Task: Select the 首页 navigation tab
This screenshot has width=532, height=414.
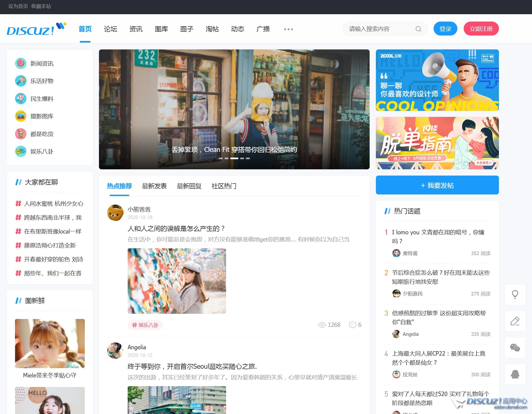Action: (85, 29)
